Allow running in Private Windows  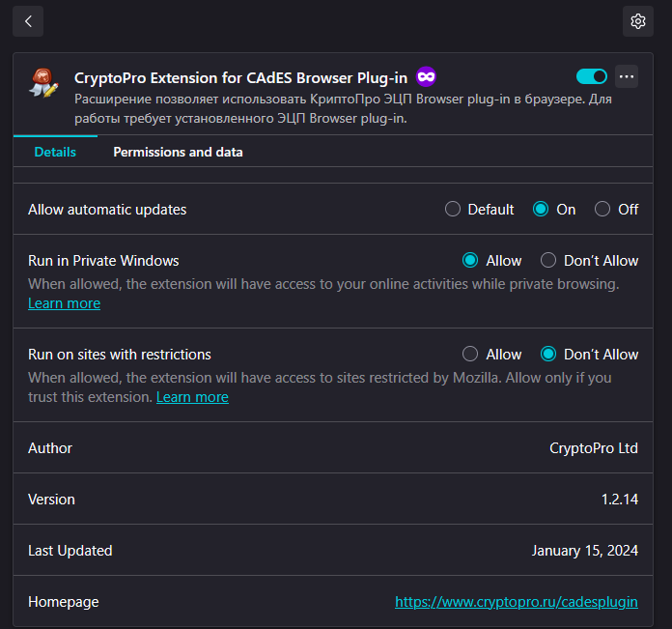(470, 260)
